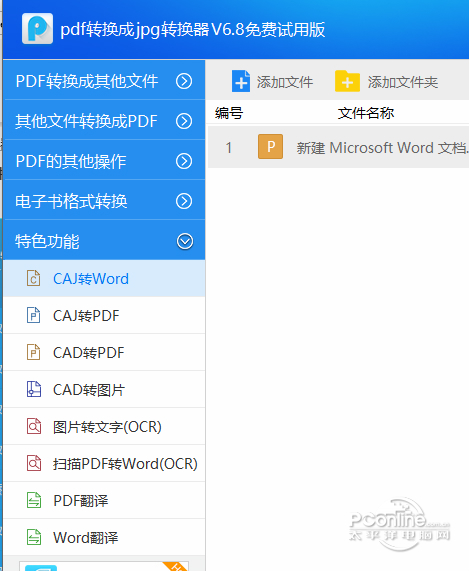Collapse the 特色功能 section chevron

click(x=185, y=241)
